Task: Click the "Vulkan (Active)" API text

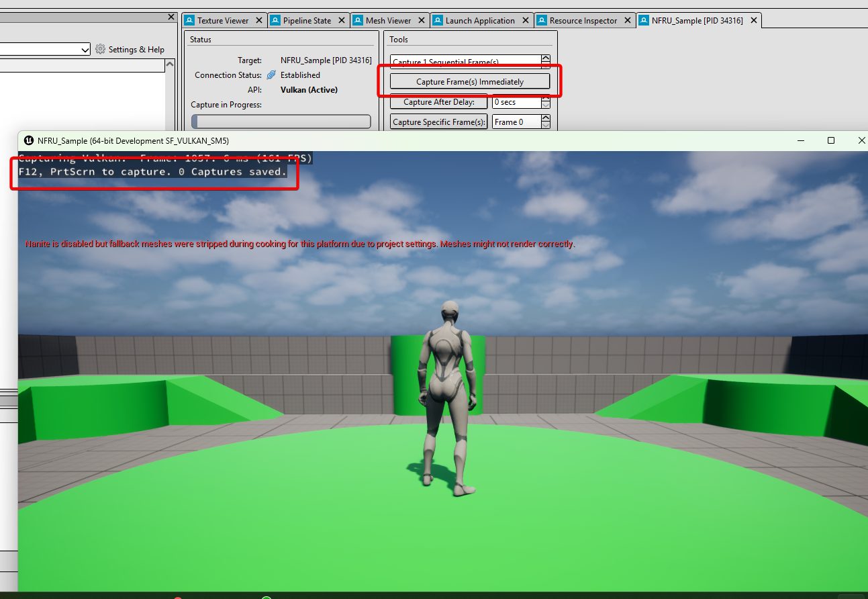Action: click(309, 90)
